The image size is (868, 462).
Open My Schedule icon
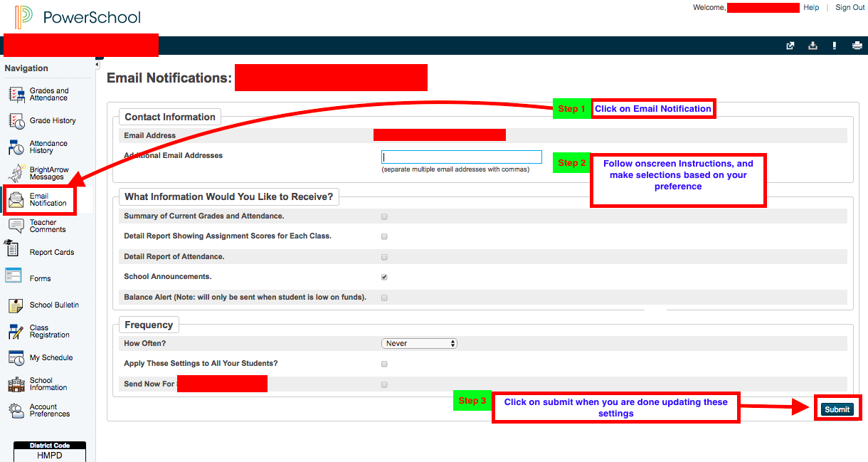pyautogui.click(x=16, y=358)
